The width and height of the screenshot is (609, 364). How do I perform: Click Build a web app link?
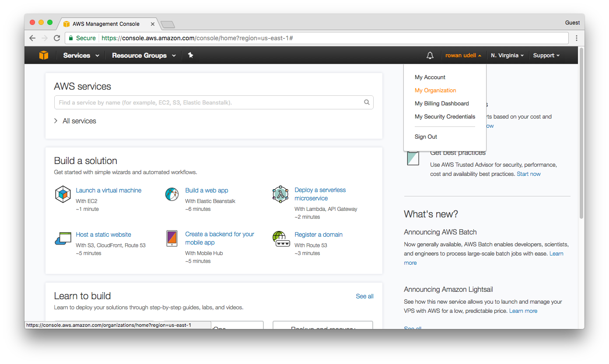coord(206,190)
